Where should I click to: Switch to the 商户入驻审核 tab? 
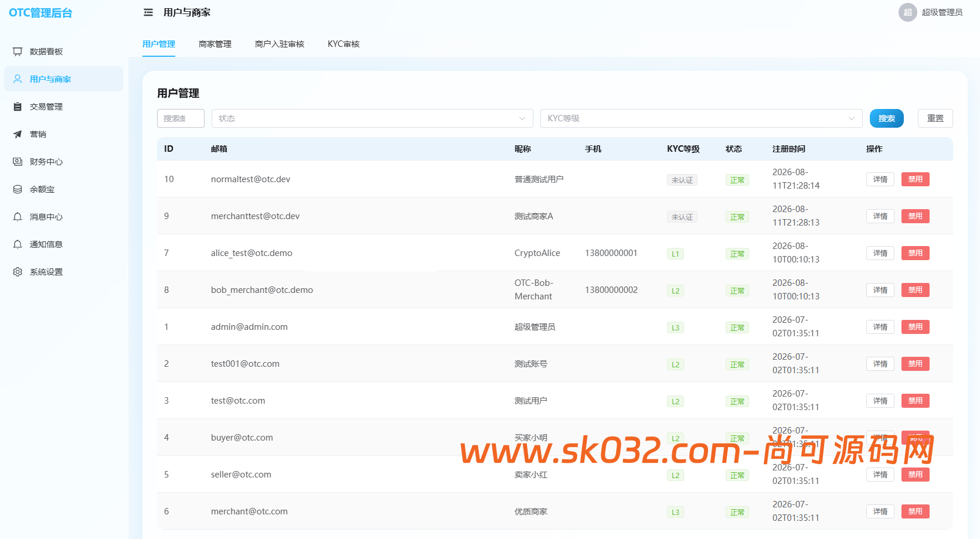[x=280, y=44]
